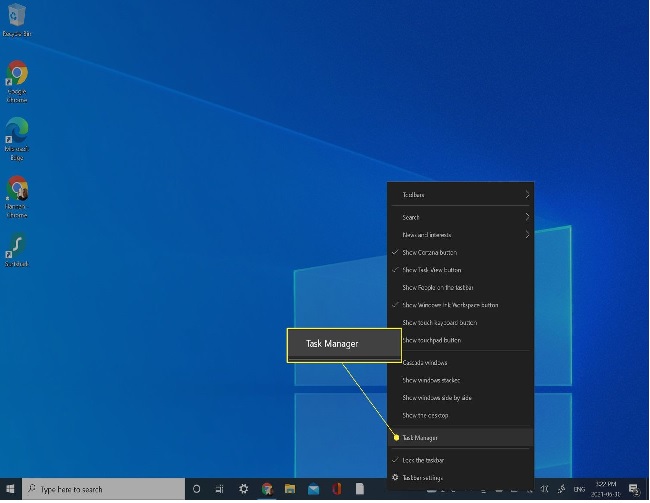
Task: Expand the Toolbars submenu
Action: click(461, 194)
